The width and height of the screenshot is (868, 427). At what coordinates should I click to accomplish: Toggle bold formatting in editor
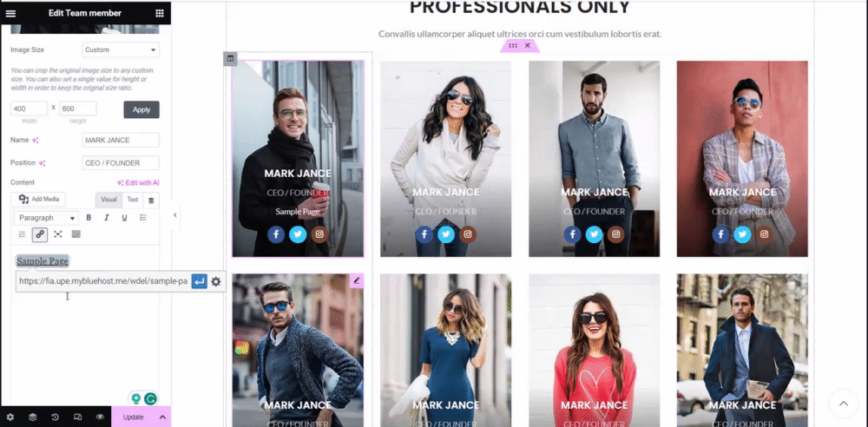pyautogui.click(x=89, y=218)
